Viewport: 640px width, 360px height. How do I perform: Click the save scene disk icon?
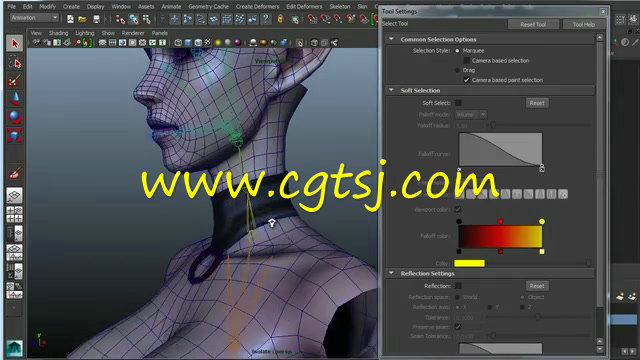96,19
